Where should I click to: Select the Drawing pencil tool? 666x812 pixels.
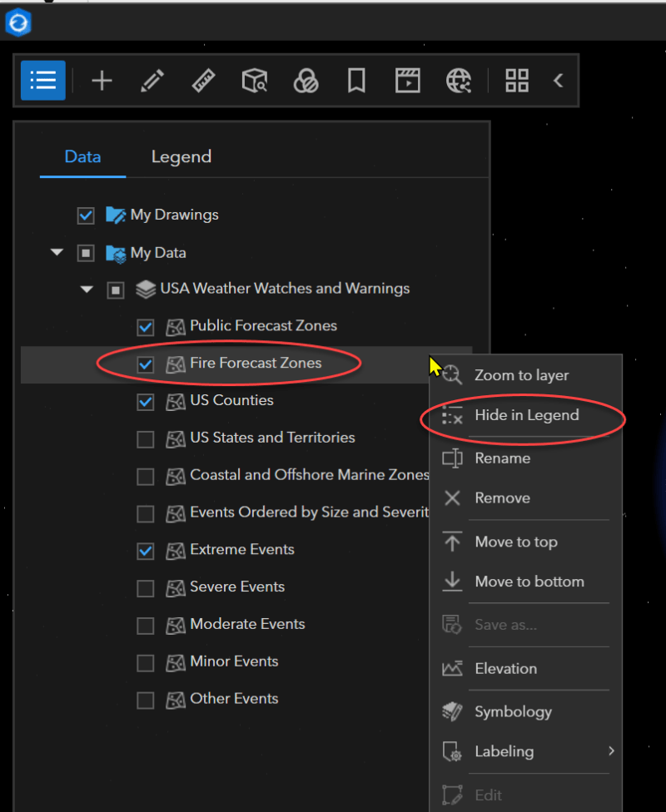click(152, 81)
